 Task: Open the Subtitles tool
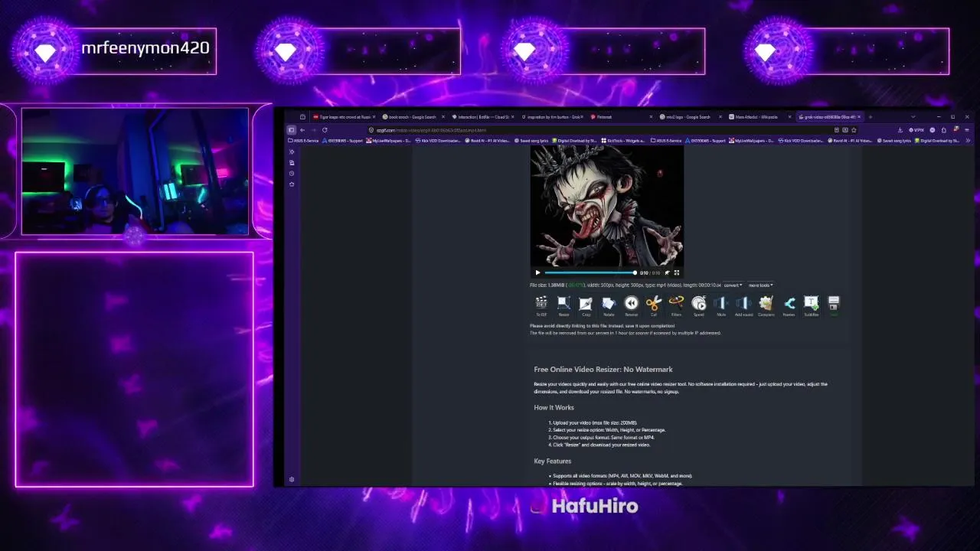pyautogui.click(x=812, y=306)
